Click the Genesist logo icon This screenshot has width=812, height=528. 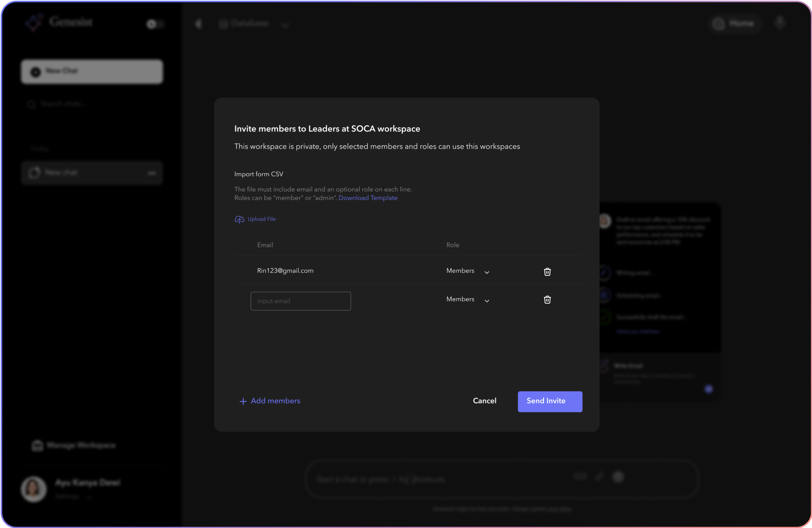[34, 23]
